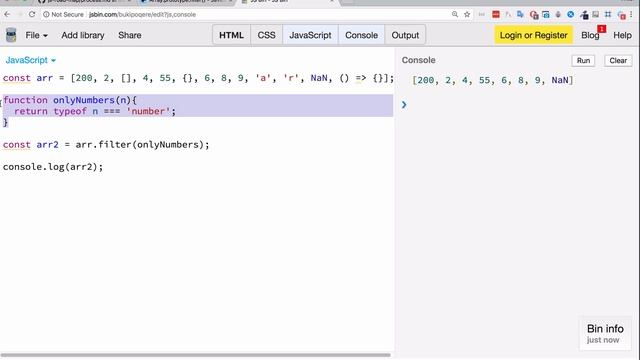Click the console output array result
640x360 pixels.
[493, 80]
